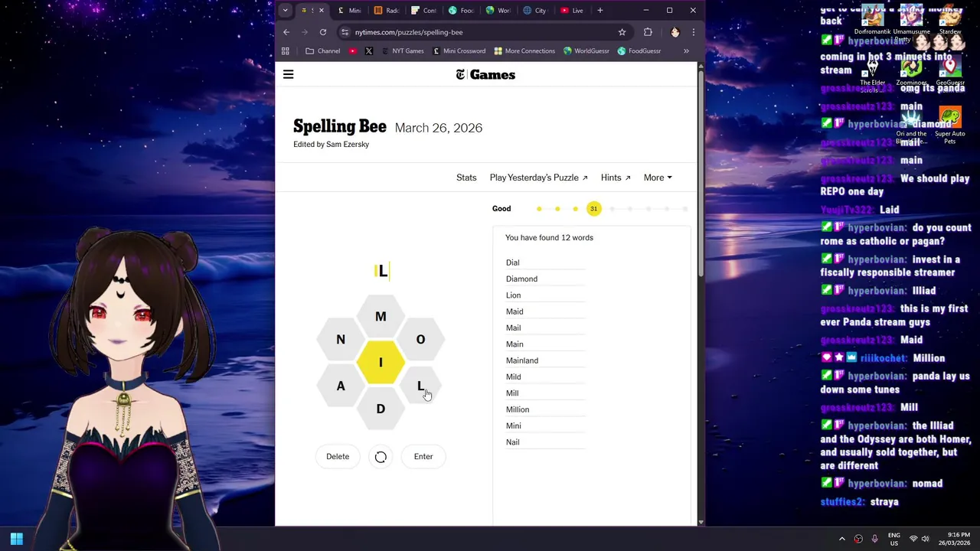980x551 pixels.
Task: Switch to the Worl tab
Action: coord(498,11)
